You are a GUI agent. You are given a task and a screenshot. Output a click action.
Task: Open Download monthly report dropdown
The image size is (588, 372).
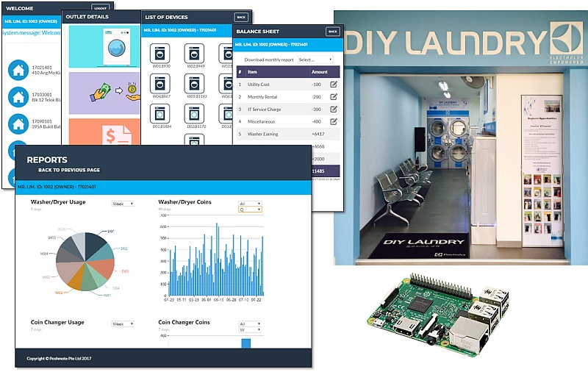pyautogui.click(x=315, y=60)
